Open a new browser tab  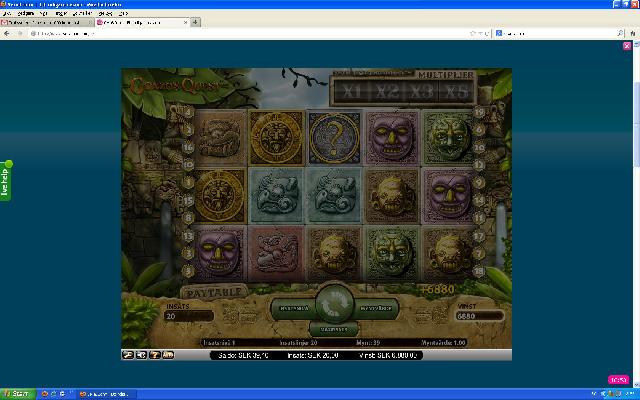[196, 22]
